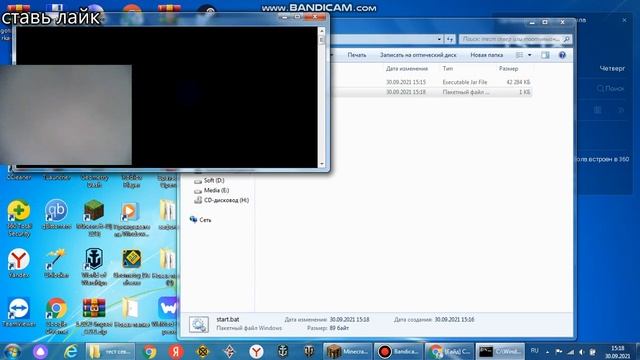Open the Windows Start menu orb
This screenshot has height=360, width=640.
[12, 351]
